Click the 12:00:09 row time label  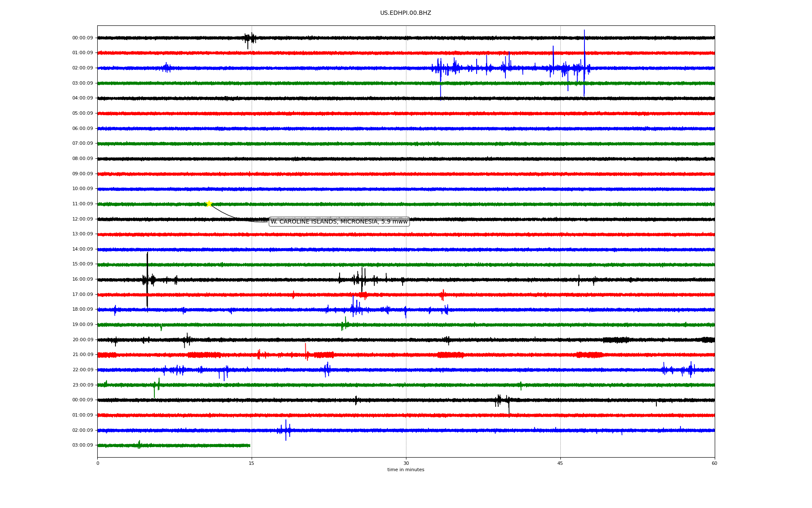click(x=82, y=219)
